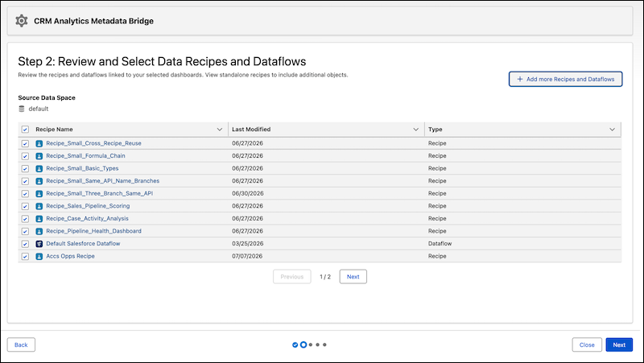Open Last Modified column dropdown chevron
Screen dimensions: 644x363
[x=415, y=130]
